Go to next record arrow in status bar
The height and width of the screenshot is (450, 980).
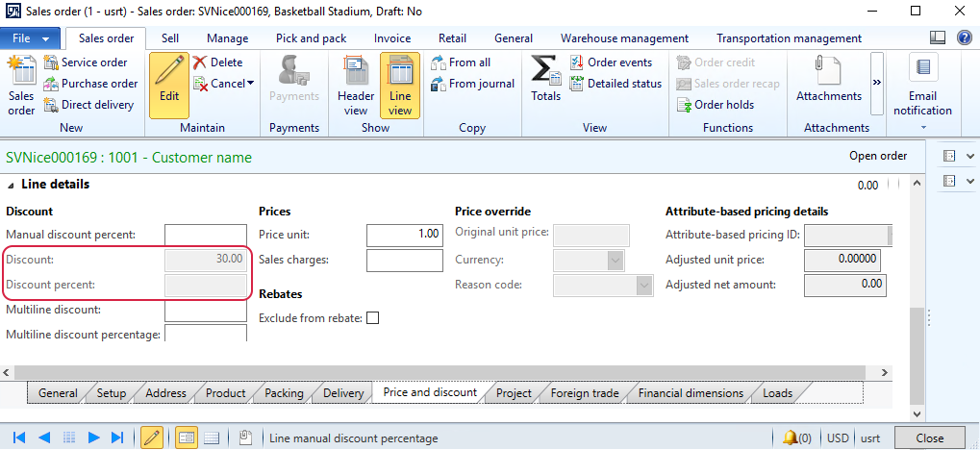coord(93,437)
